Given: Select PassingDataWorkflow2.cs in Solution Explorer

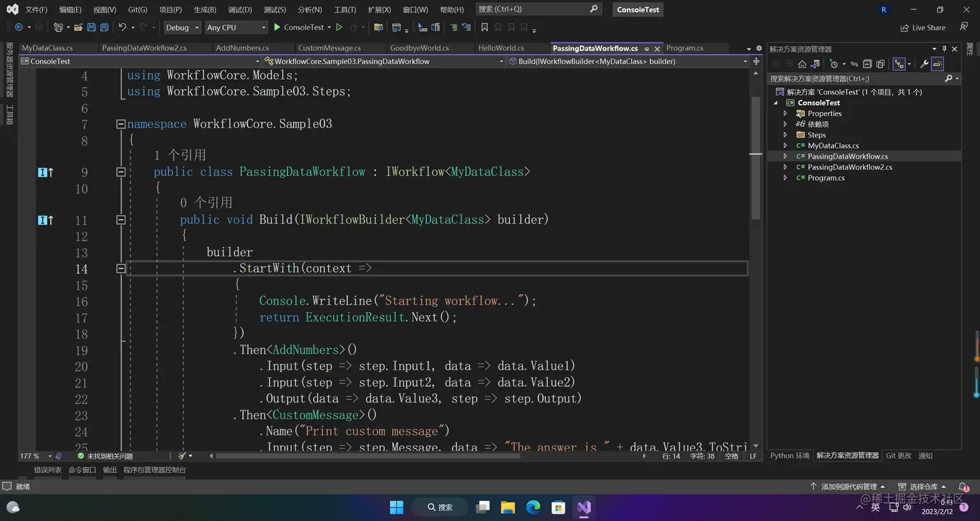Looking at the screenshot, I should [x=849, y=167].
